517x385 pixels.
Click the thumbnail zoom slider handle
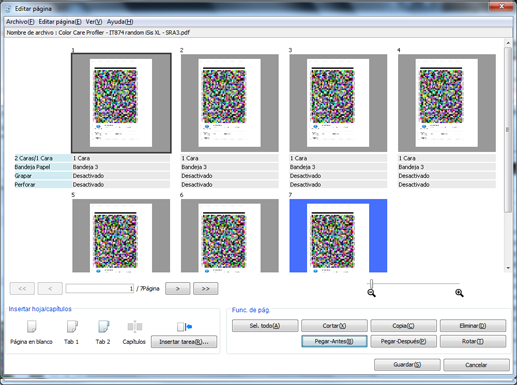(x=371, y=284)
